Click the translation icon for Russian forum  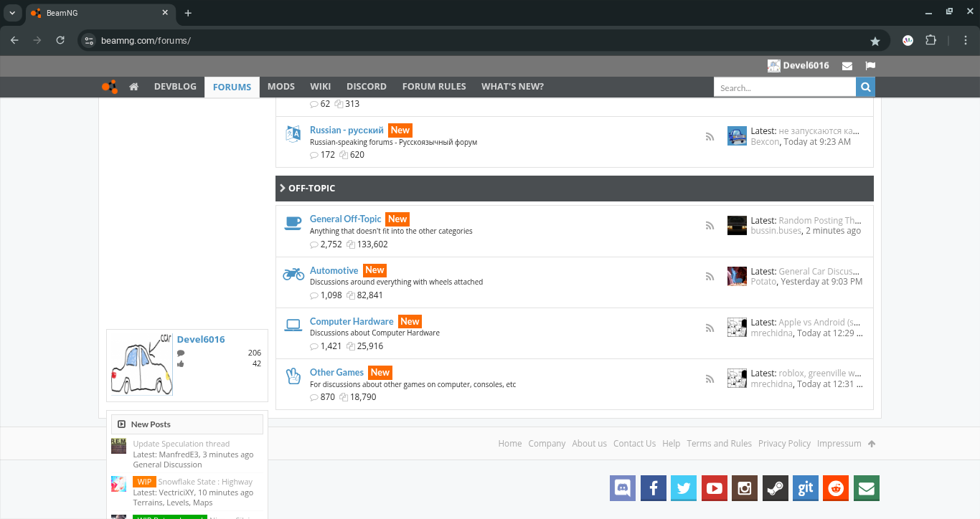(x=293, y=134)
